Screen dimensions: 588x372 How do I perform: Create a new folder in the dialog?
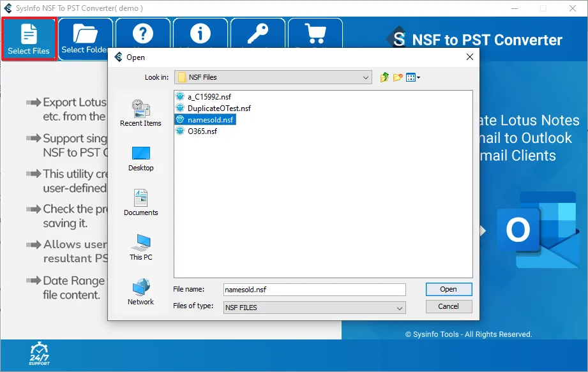pos(398,77)
